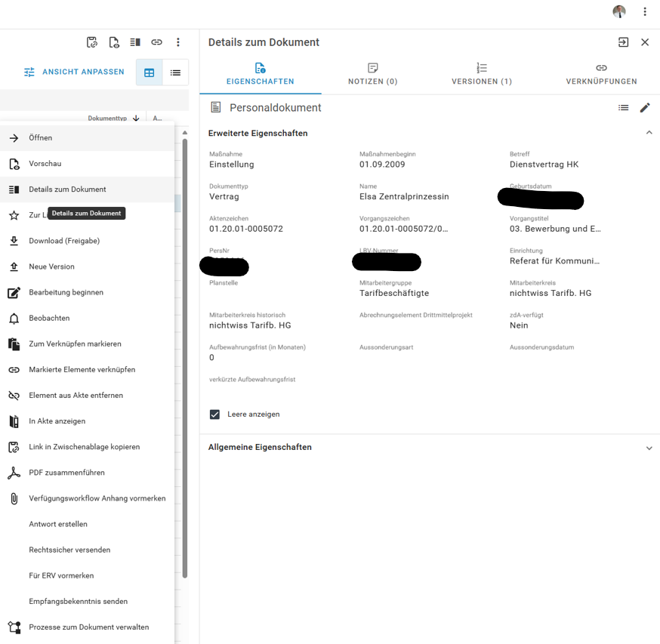This screenshot has height=644, width=660.
Task: Collapse the Erweiterte Eigenschaften section
Action: (x=649, y=133)
